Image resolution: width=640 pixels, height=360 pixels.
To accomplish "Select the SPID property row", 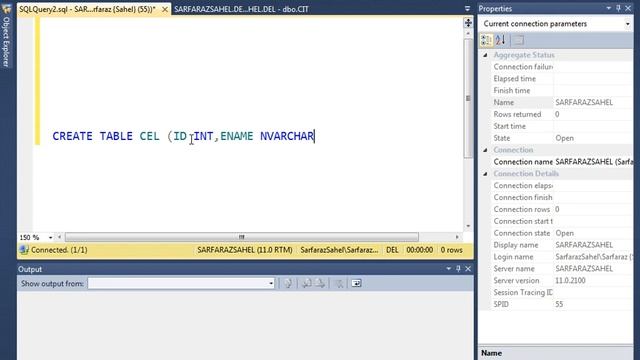I will (x=562, y=304).
